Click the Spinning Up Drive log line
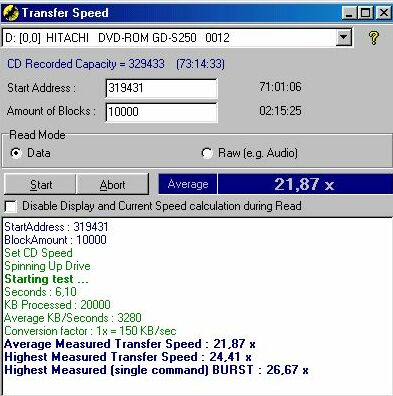Screen dimensions: 393x396 coord(47,266)
